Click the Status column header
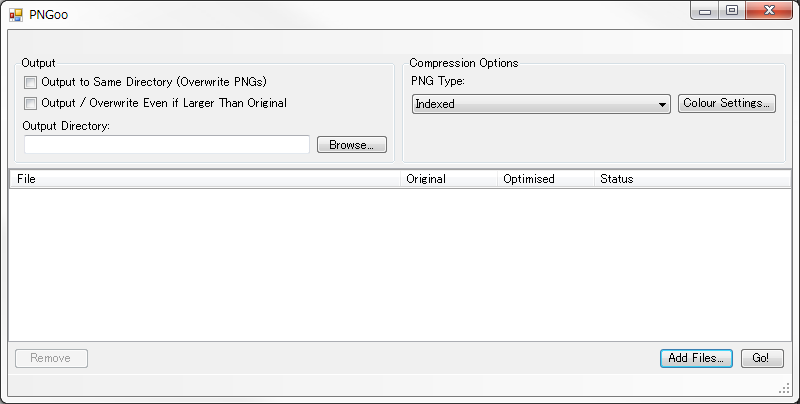This screenshot has height=404, width=800. pos(690,179)
